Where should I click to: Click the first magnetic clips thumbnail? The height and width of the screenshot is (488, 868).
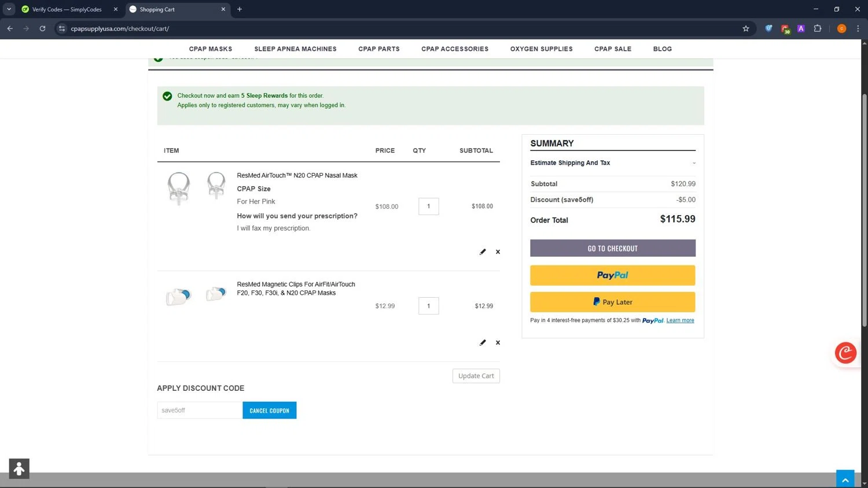tap(178, 296)
